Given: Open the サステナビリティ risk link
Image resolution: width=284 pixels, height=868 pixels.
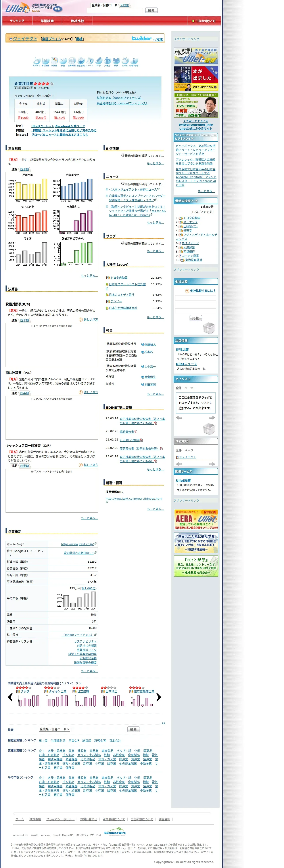Looking at the screenshot, I should pos(85,641).
